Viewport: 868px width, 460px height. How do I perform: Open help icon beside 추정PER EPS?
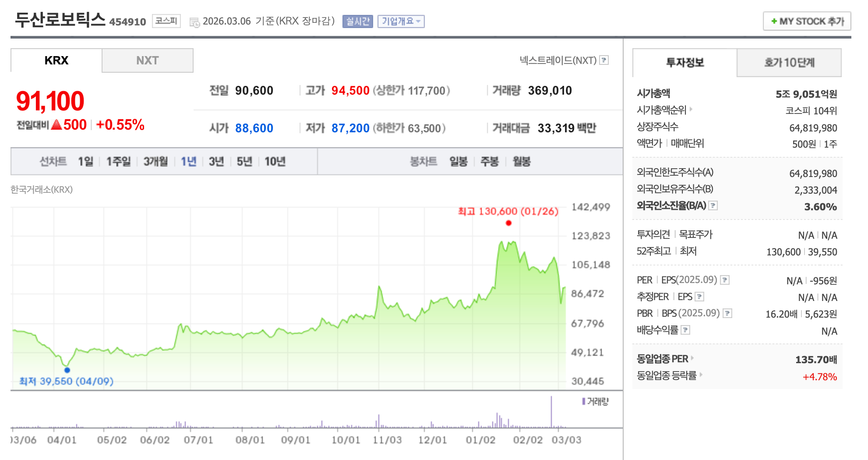pos(699,297)
